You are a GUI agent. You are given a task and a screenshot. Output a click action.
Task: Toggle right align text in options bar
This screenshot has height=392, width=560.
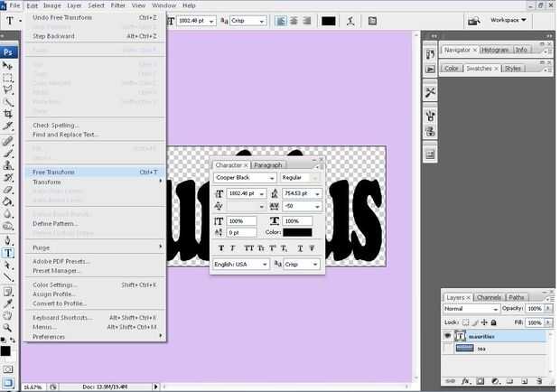[307, 21]
